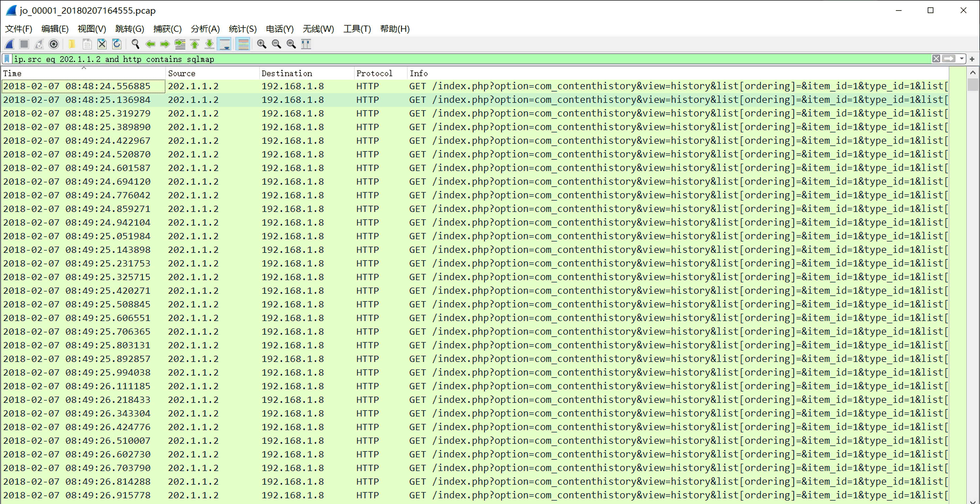Click the restart capture icon
This screenshot has height=504, width=980.
click(39, 44)
